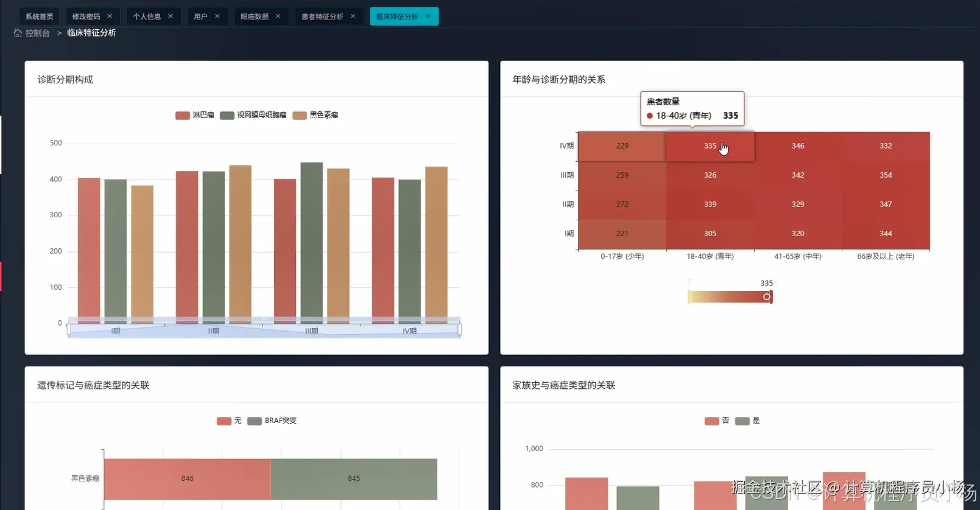Close the 患者特征分析 tab

tap(353, 16)
